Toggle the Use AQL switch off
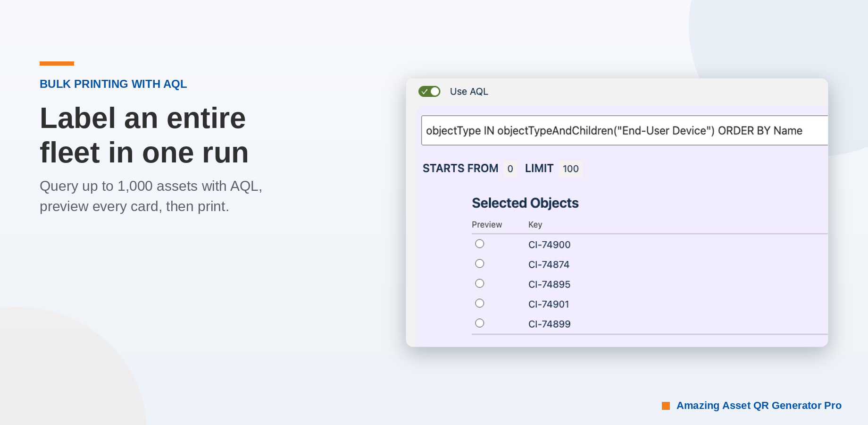Screen dimensions: 868x425 click(429, 91)
